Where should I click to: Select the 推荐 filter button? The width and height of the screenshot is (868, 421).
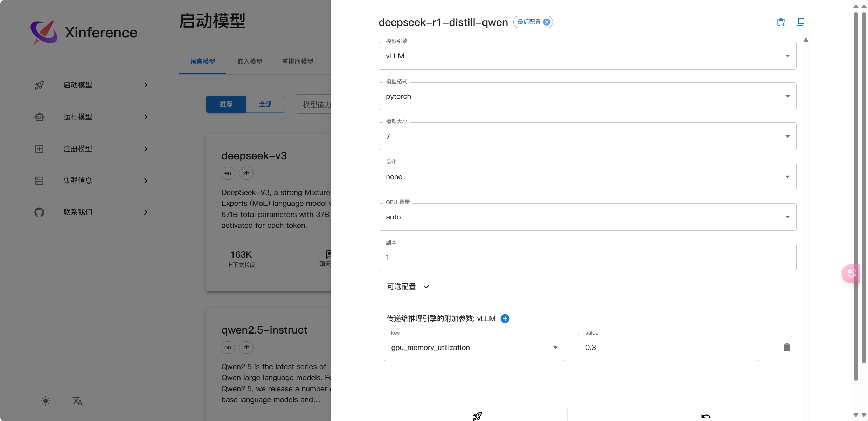226,104
